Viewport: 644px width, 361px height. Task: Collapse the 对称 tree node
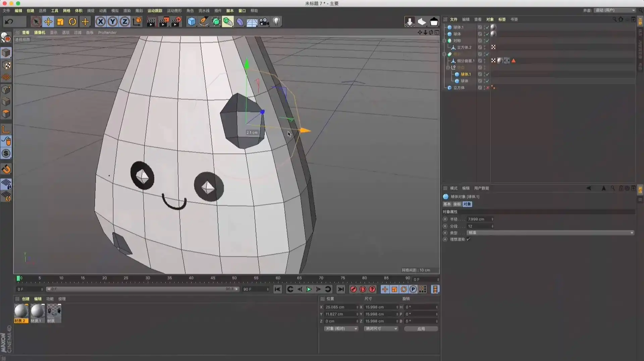tap(444, 41)
